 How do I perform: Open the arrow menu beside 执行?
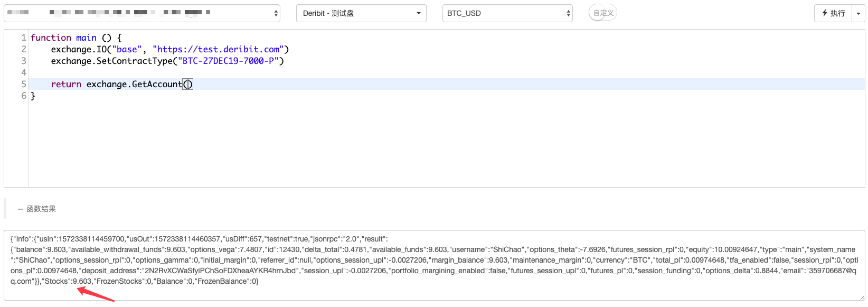coord(858,13)
